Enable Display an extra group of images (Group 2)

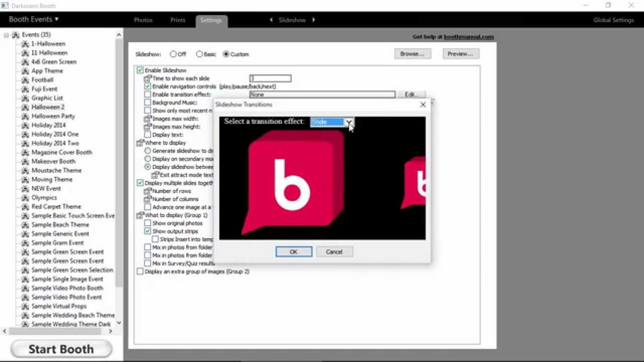point(140,271)
